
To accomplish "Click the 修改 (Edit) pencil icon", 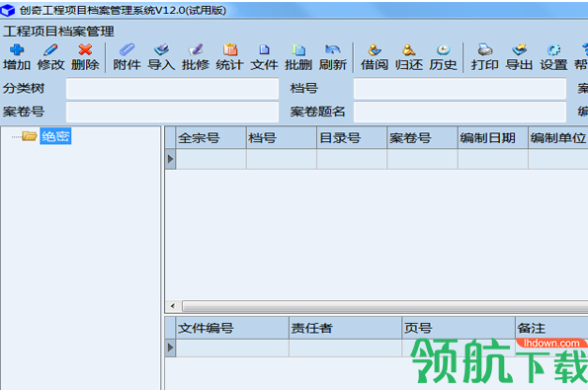I will pos(50,49).
